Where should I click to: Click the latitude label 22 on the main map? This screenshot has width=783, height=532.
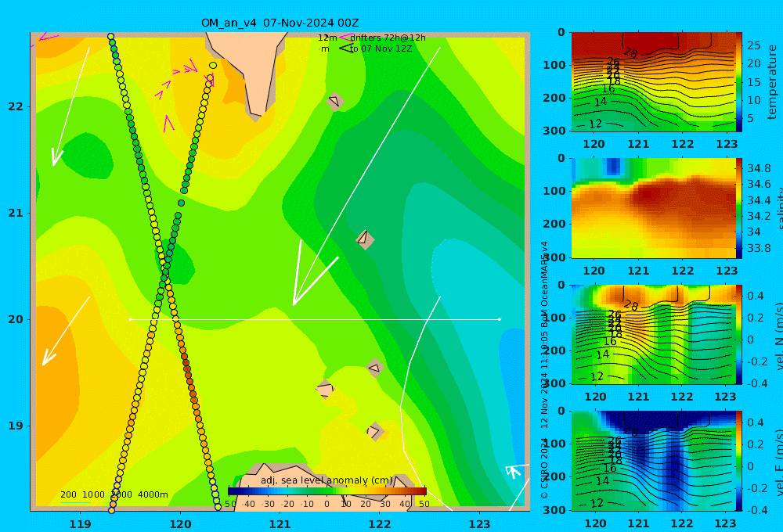pyautogui.click(x=15, y=106)
